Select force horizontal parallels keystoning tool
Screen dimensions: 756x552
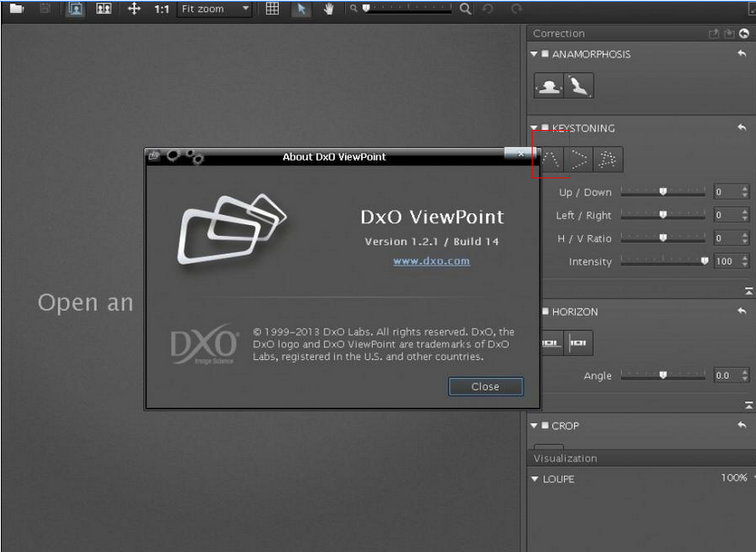[x=578, y=160]
